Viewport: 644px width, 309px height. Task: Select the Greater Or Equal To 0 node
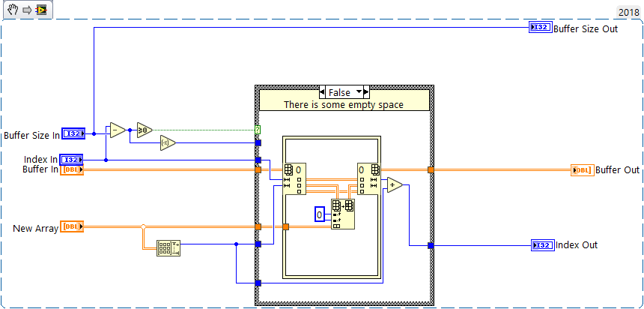(x=145, y=130)
